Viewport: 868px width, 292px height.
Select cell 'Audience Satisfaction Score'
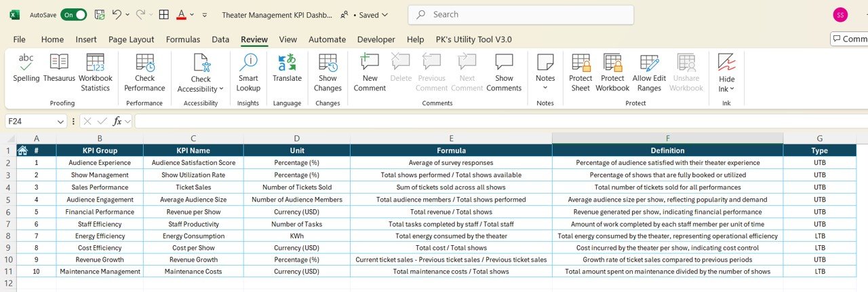193,163
